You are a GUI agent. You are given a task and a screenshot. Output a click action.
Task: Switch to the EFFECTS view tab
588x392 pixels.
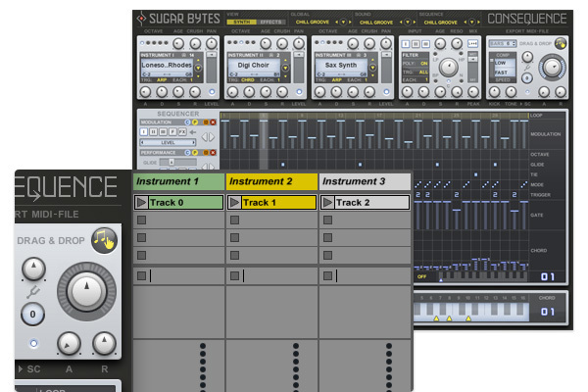(x=271, y=22)
